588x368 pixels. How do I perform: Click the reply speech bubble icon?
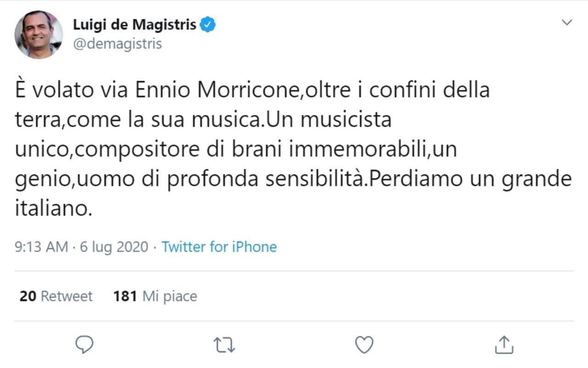[x=85, y=345]
